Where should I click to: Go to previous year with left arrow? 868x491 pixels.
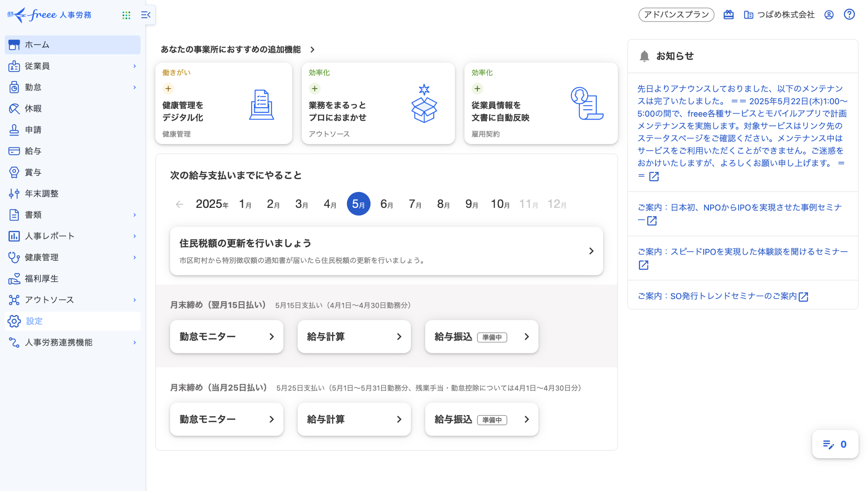click(x=179, y=204)
